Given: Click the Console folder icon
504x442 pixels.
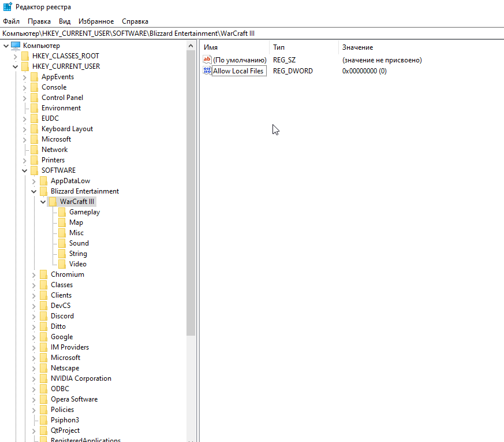Looking at the screenshot, I should pos(35,87).
